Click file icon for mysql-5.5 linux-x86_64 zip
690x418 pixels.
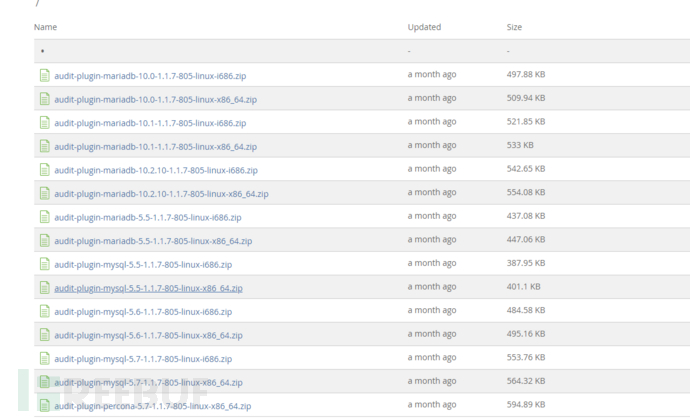pos(44,288)
